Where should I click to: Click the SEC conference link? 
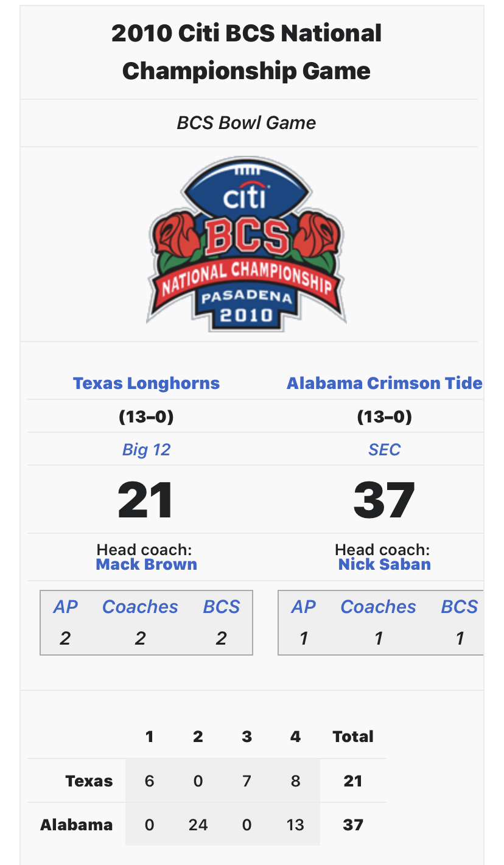click(384, 450)
